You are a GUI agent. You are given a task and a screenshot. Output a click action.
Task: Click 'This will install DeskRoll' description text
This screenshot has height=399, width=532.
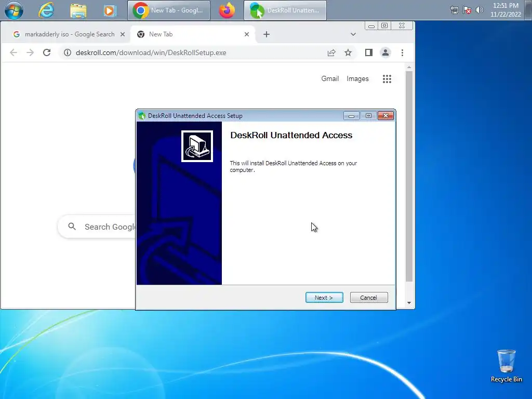click(x=294, y=166)
